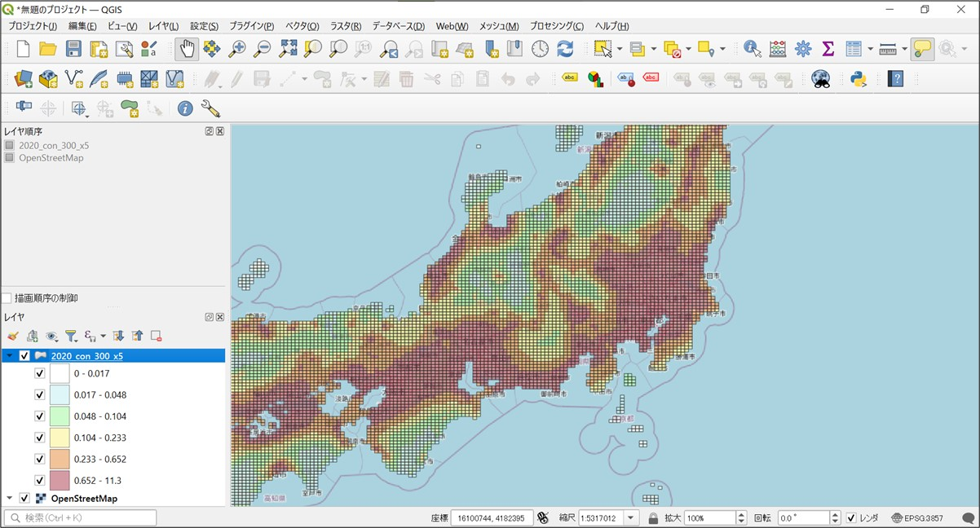Click the pale blue 0.017 - 0.048 swatch

(60, 394)
